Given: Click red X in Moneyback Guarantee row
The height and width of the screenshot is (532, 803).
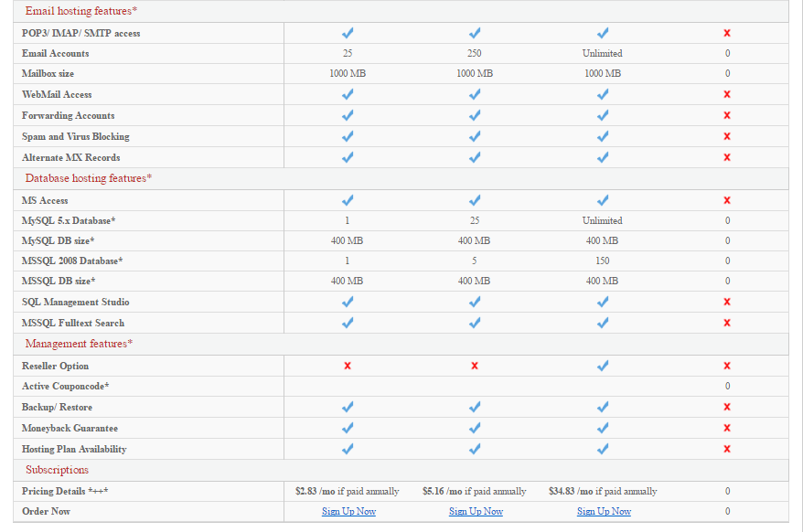Looking at the screenshot, I should point(727,428).
